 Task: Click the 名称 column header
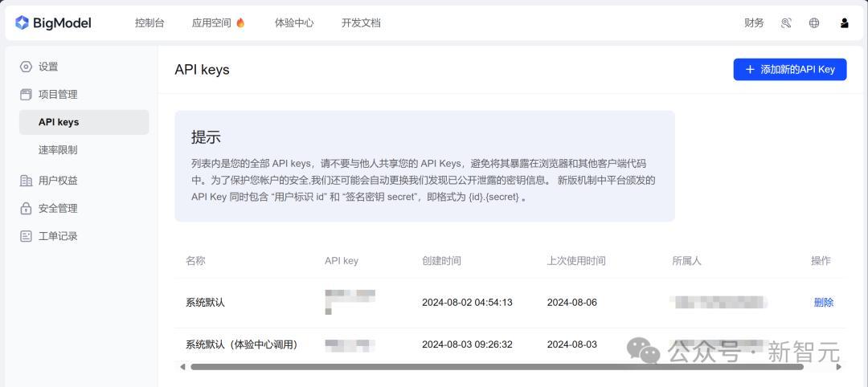(195, 261)
